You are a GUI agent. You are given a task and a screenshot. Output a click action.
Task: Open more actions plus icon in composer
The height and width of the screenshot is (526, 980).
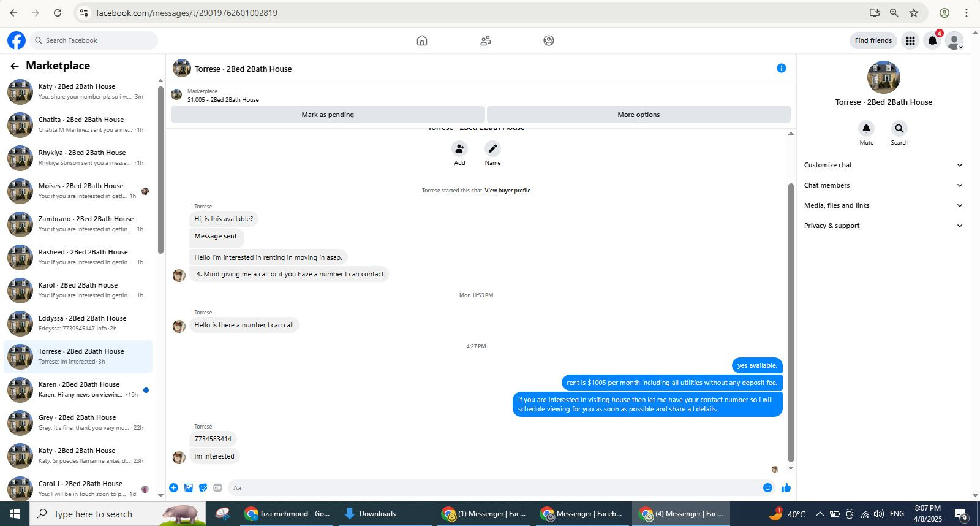tap(174, 488)
